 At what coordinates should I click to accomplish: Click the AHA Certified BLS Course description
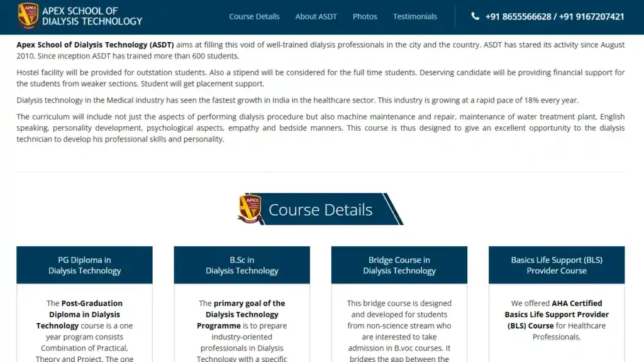[556, 319]
